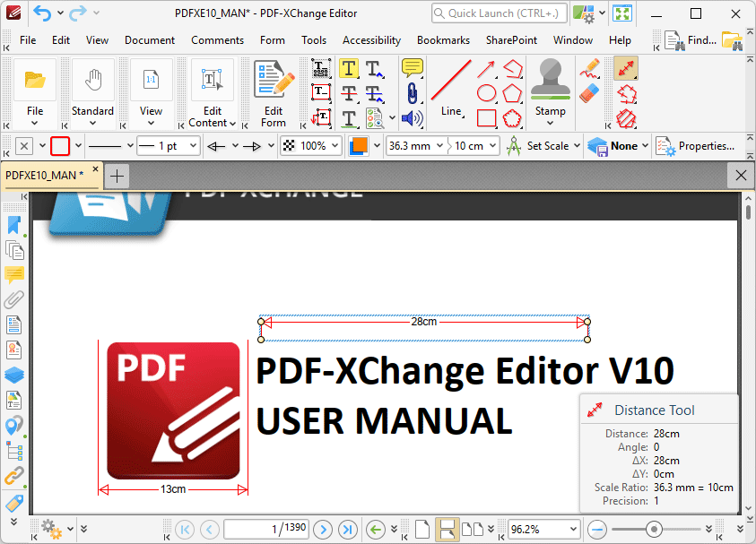Select the Arrow drawing tool
The image size is (756, 544).
pyautogui.click(x=486, y=69)
